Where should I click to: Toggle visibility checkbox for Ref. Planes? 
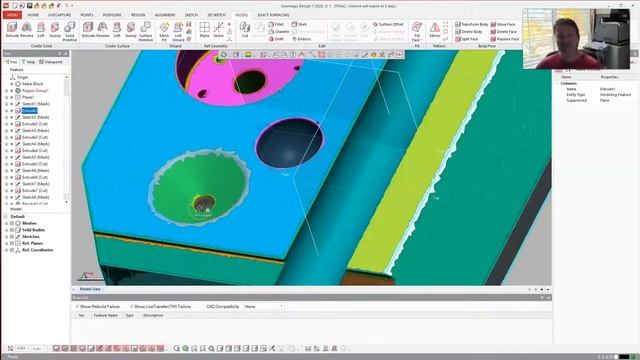[12, 243]
